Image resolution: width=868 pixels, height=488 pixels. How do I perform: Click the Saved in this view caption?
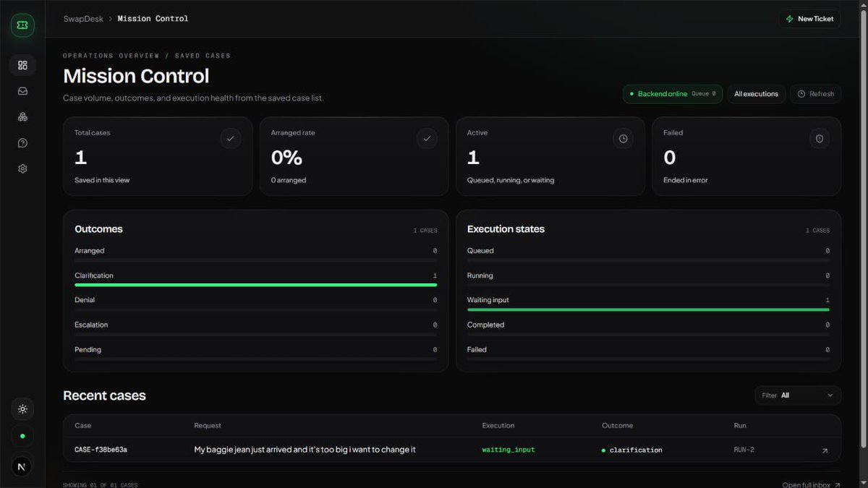102,180
